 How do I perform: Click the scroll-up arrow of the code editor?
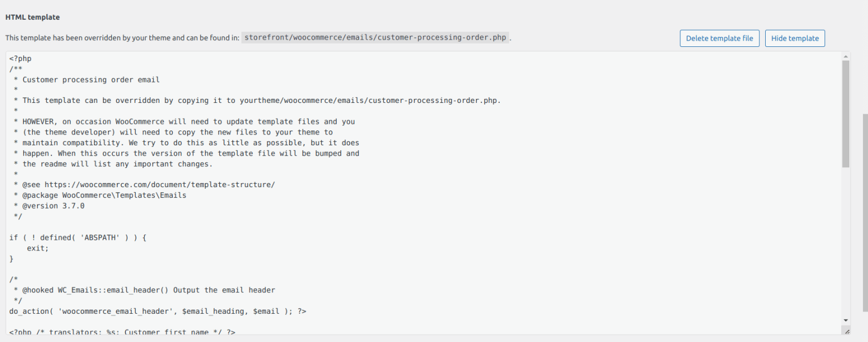click(x=846, y=56)
